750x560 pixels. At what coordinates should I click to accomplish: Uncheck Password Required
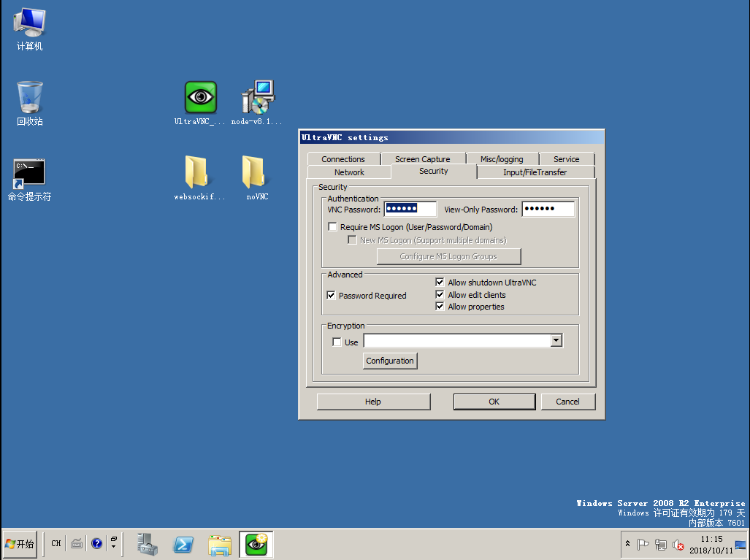331,295
